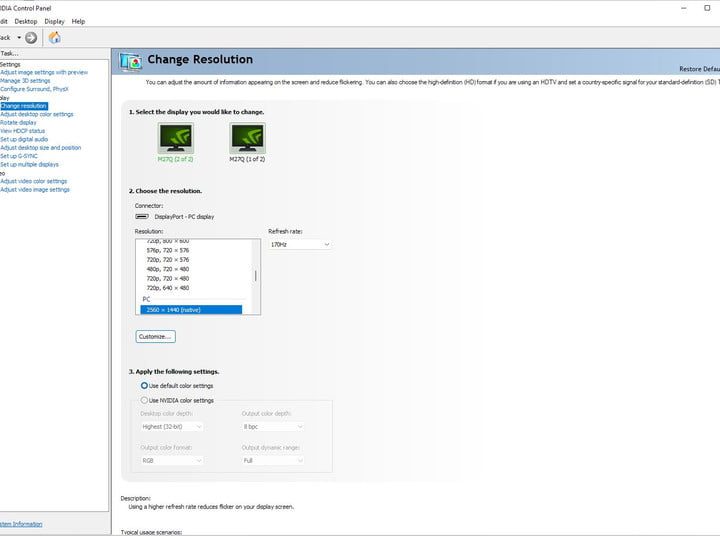Click the Forward arrow toolbar icon
The height and width of the screenshot is (536, 720).
(31, 38)
